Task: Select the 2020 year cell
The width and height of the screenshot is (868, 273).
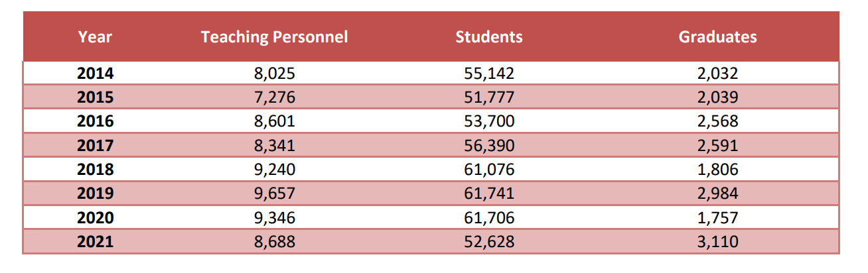Action: click(95, 218)
